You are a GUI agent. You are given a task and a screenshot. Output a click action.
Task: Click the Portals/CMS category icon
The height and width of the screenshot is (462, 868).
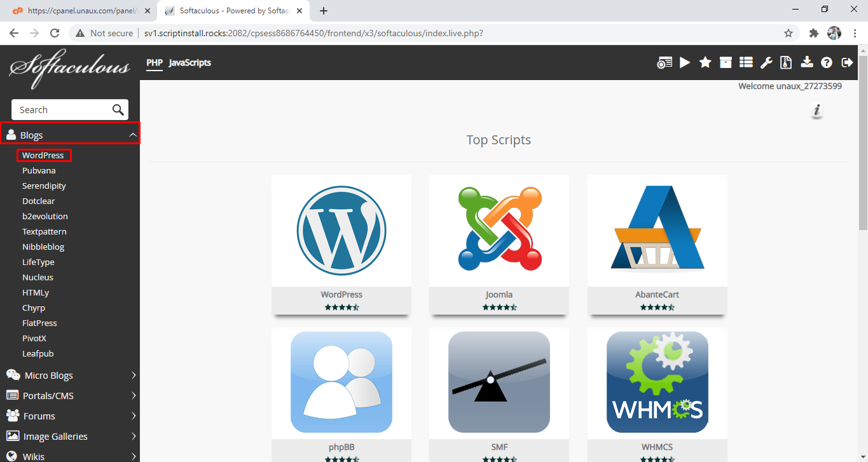point(12,395)
